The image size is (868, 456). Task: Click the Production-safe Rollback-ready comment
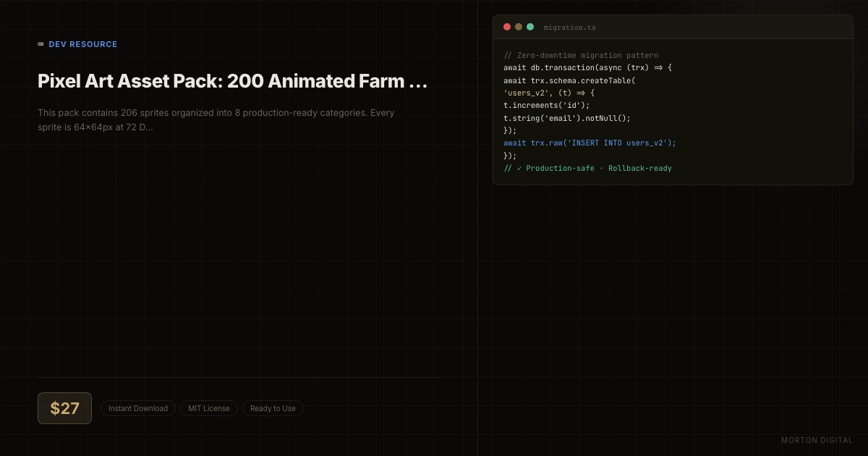pos(588,168)
